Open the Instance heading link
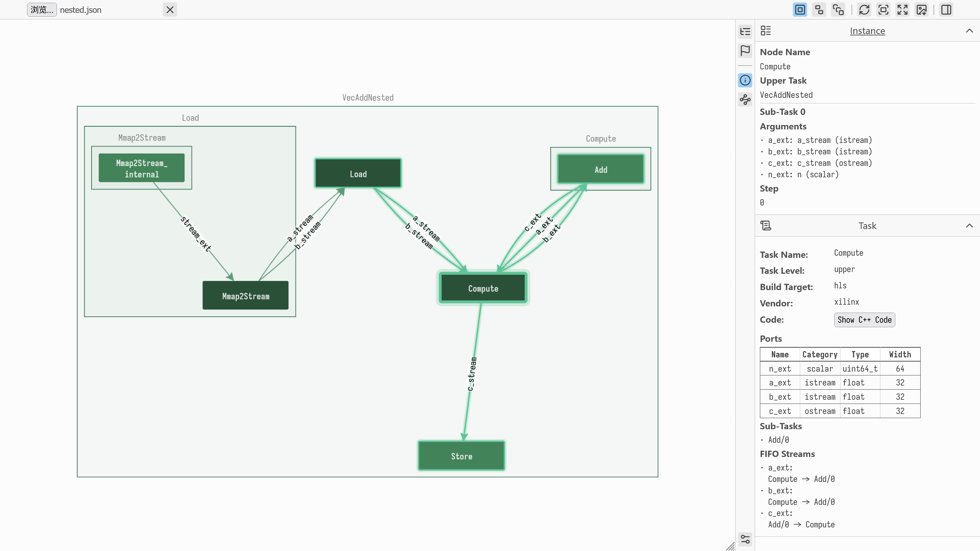This screenshot has height=551, width=980. 868,31
